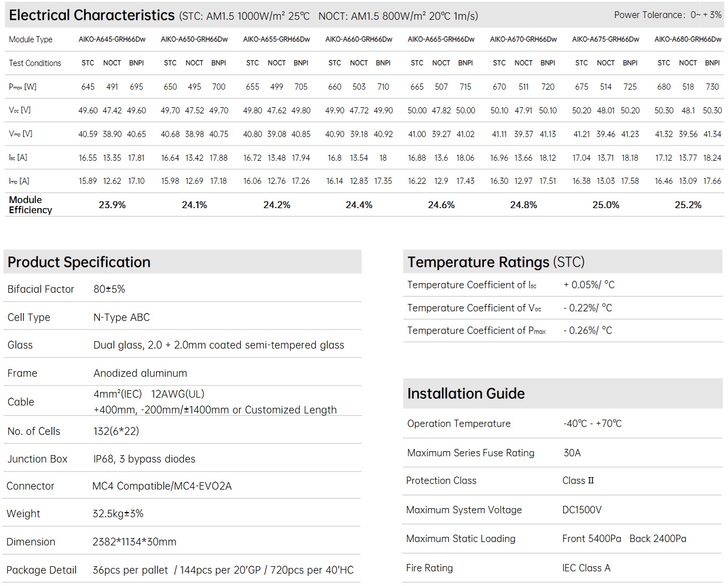The height and width of the screenshot is (586, 728).
Task: Select the '- 0.22%/ °C' coefficient value
Action: coord(588,308)
